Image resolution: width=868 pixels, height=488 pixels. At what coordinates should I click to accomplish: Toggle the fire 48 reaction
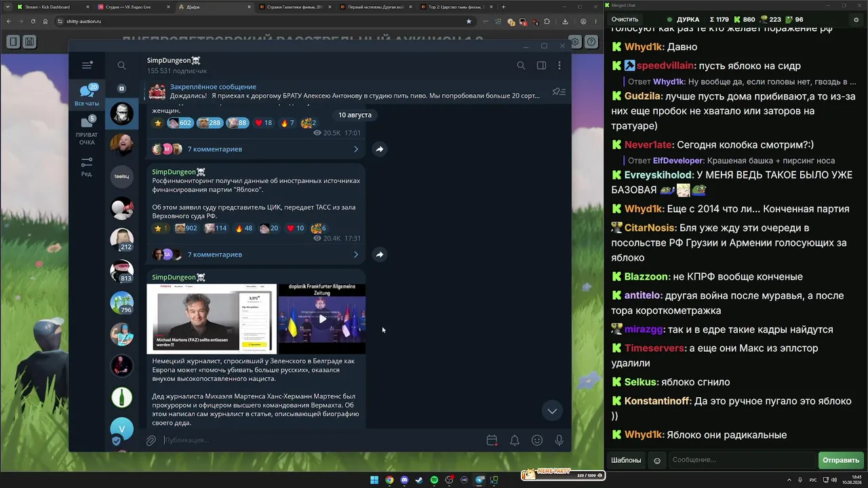coord(243,228)
